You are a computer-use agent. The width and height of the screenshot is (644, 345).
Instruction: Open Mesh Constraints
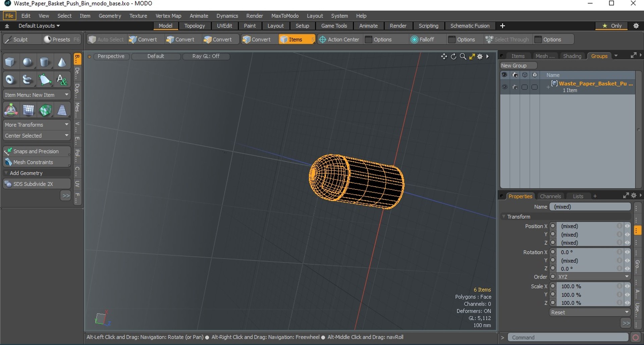[x=37, y=162]
